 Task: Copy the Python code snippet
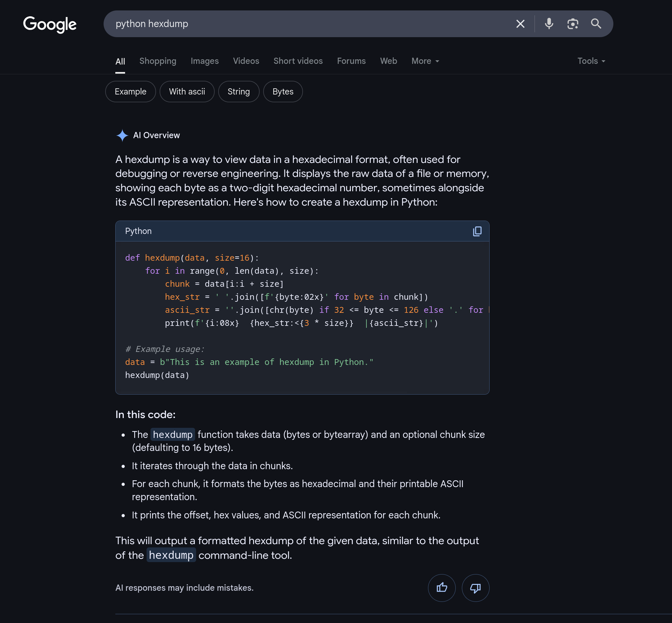[477, 231]
